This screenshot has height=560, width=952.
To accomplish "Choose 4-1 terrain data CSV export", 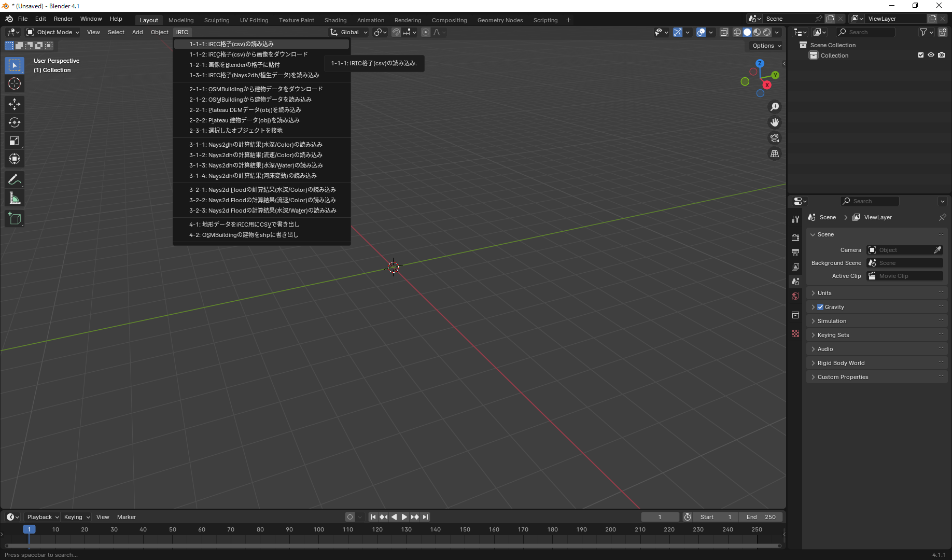I will (262, 225).
